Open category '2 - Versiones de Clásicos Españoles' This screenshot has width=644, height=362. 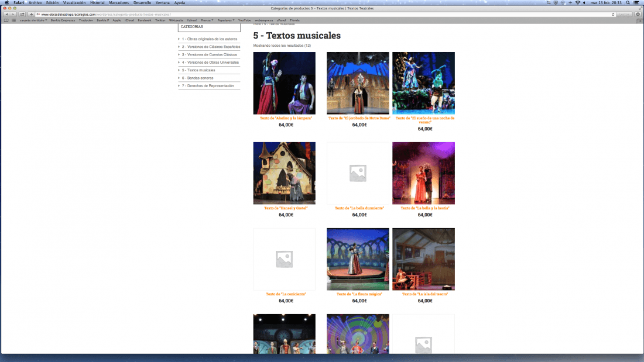(x=211, y=47)
